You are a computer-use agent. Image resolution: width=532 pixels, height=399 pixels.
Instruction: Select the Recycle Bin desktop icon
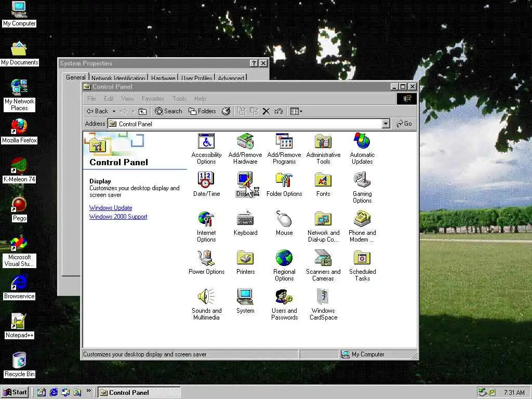pyautogui.click(x=19, y=365)
